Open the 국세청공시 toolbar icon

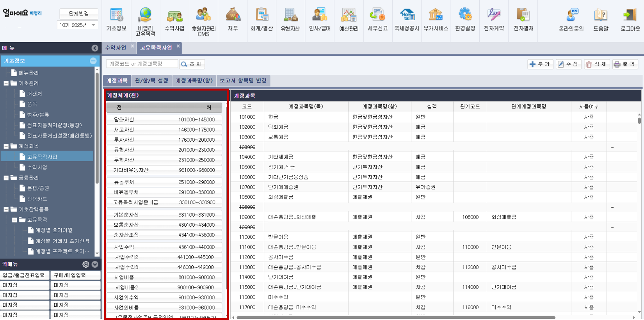(407, 20)
